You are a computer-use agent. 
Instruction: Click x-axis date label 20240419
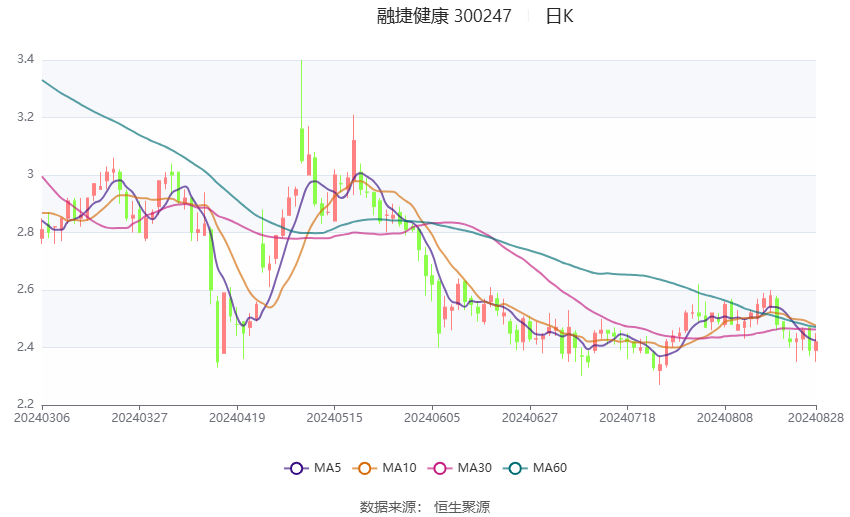[237, 418]
